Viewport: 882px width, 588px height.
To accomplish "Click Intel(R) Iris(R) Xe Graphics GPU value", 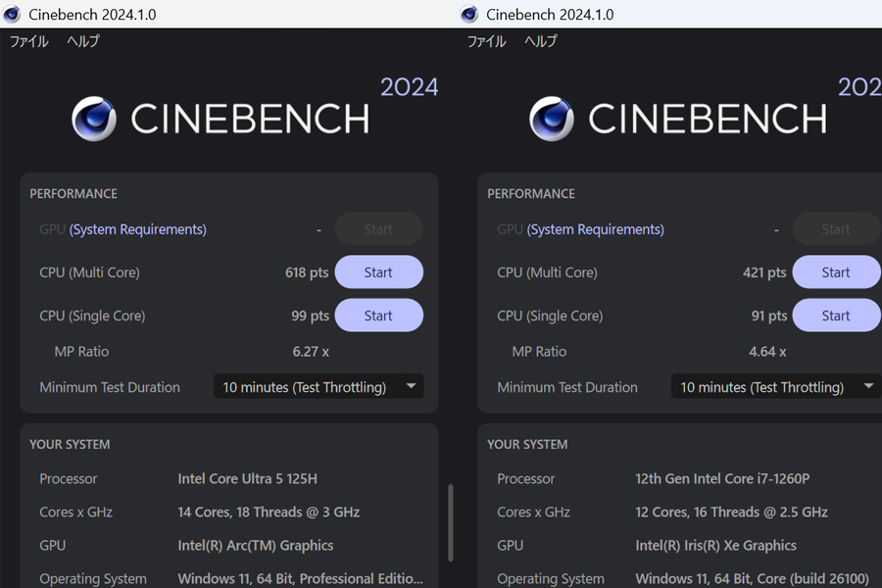I will (x=715, y=545).
